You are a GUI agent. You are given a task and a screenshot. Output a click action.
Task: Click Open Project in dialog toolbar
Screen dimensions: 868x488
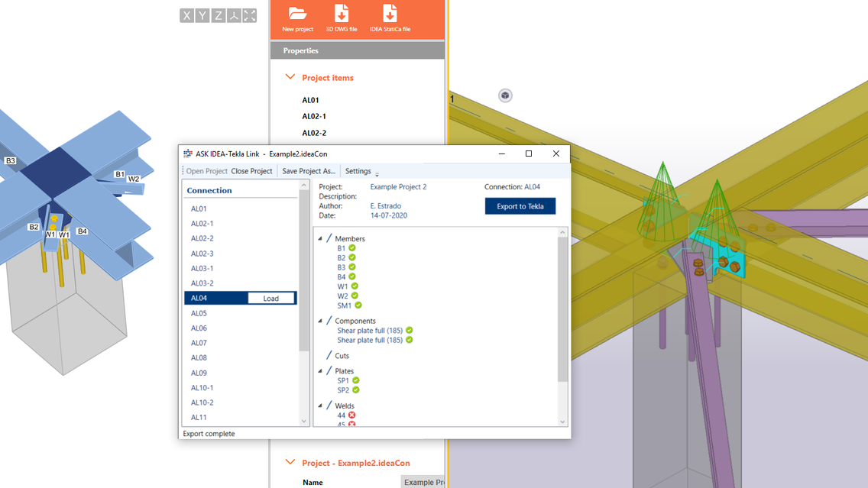(206, 171)
